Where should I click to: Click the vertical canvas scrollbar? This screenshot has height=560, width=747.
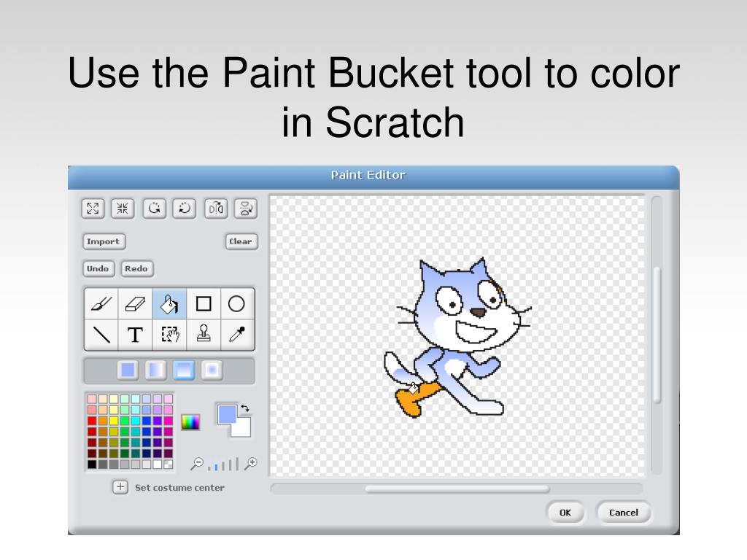point(657,335)
